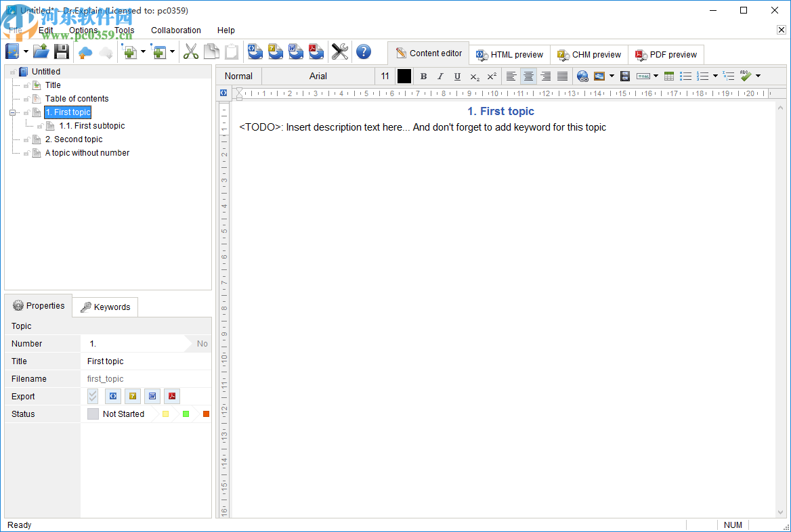791x532 pixels.
Task: Click the scissors Cut icon
Action: (x=191, y=52)
